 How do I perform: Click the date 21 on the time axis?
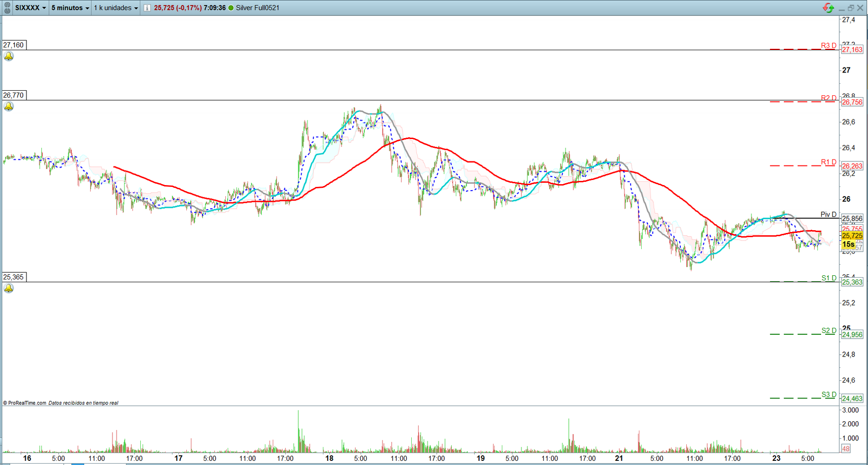tap(619, 458)
